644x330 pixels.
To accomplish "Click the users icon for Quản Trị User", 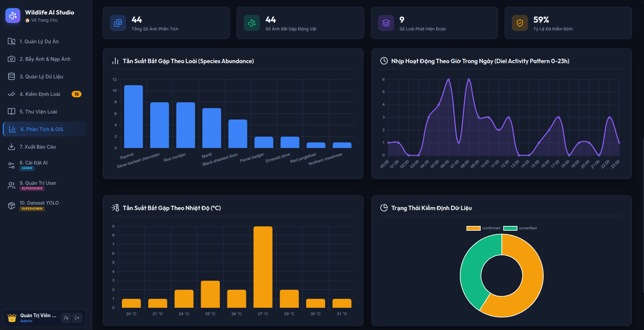I will pos(11,185).
